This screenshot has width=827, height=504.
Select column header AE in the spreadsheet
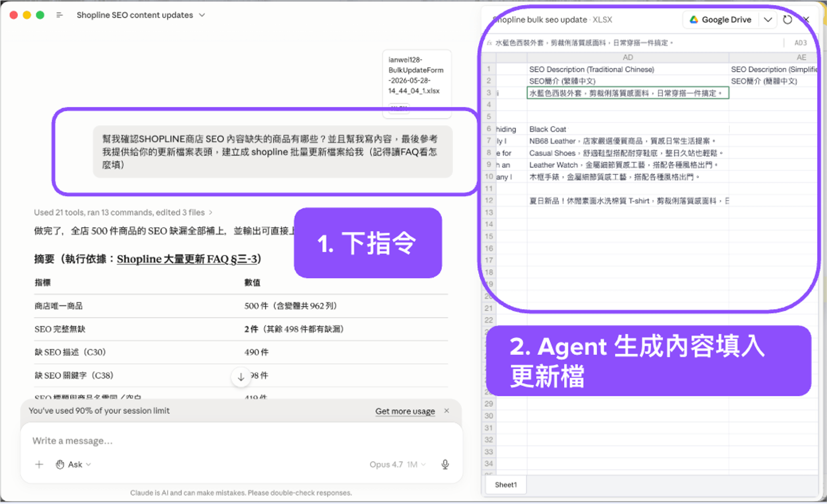(802, 57)
